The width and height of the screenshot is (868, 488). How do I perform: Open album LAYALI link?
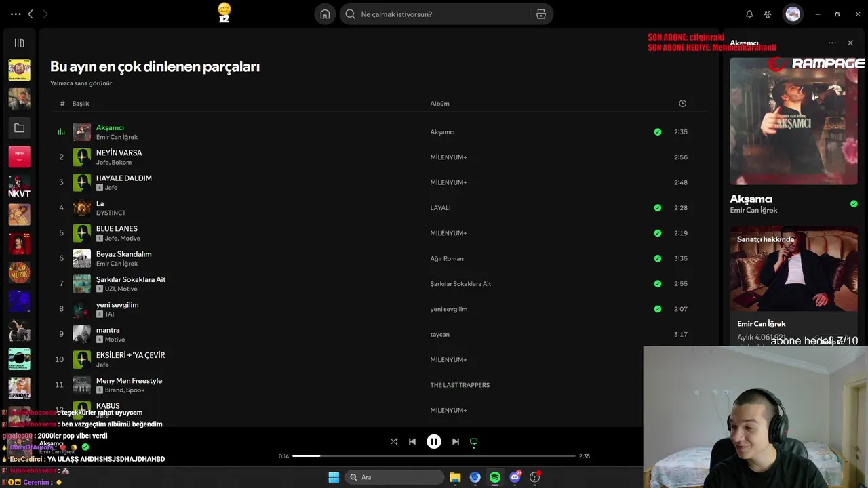[x=440, y=208]
